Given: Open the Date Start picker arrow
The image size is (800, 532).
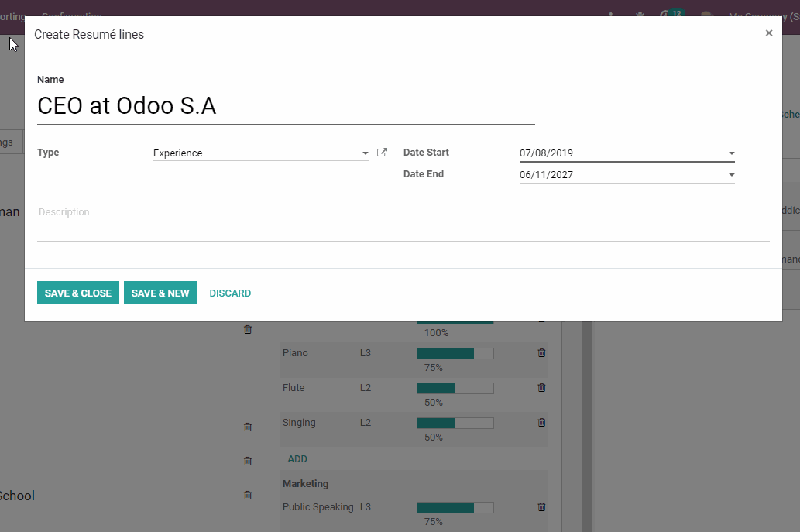Looking at the screenshot, I should [732, 153].
